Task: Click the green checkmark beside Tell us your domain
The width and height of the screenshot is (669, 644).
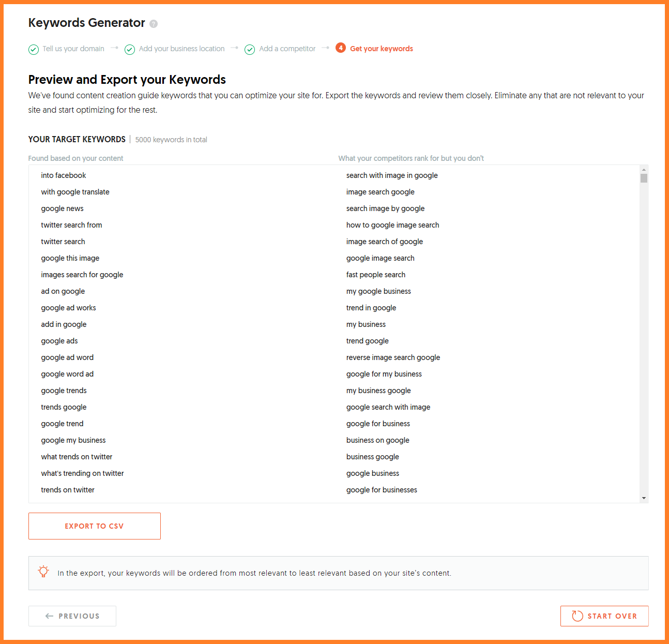Action: [34, 49]
